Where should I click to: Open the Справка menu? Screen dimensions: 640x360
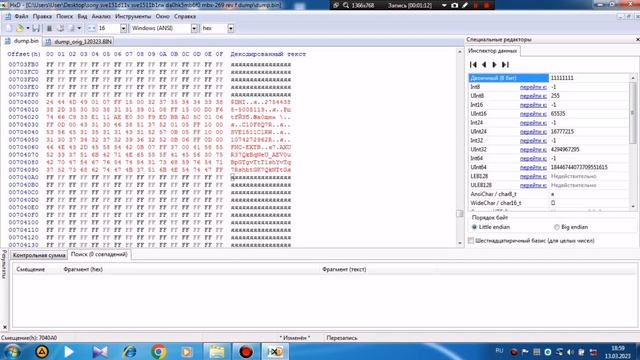pyautogui.click(x=185, y=16)
